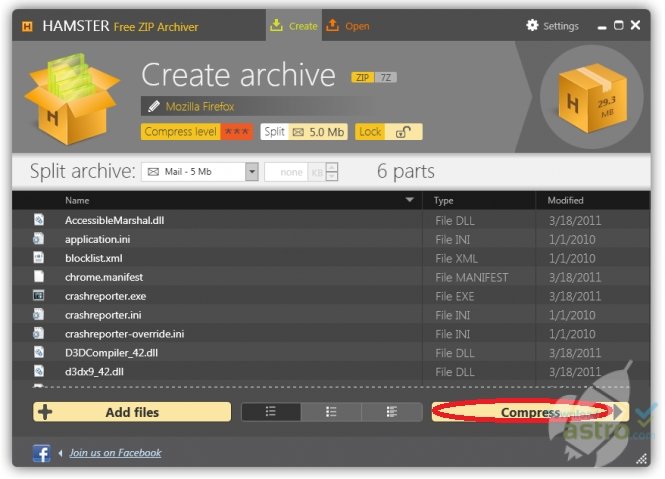Click the Name column sort arrow

click(x=409, y=201)
